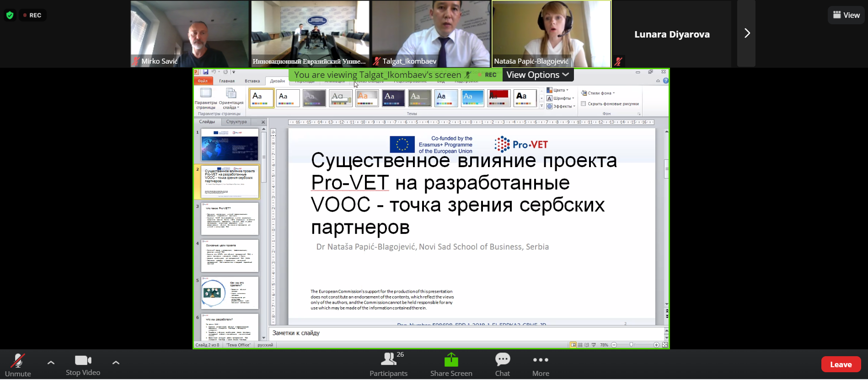Select slide 1 thumbnail

click(230, 145)
